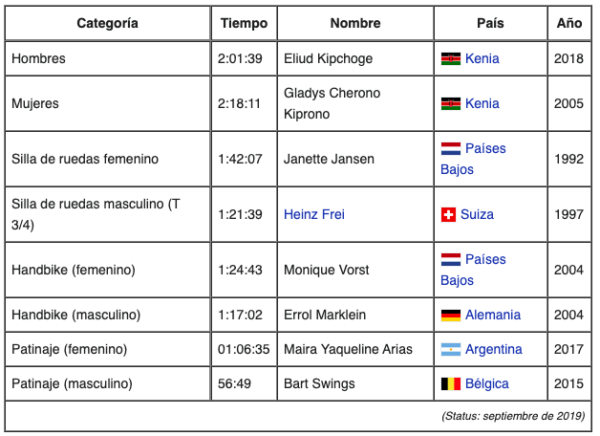Click the Belgium flag icon
The width and height of the screenshot is (600, 436).
pos(450,384)
